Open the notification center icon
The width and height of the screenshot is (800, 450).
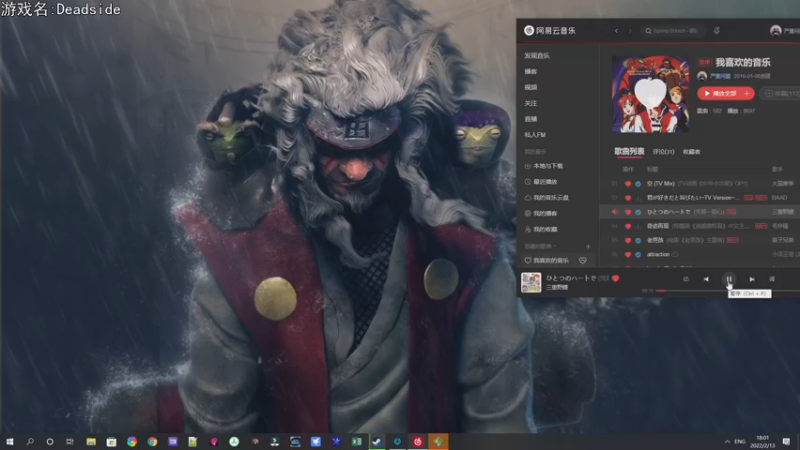[786, 441]
